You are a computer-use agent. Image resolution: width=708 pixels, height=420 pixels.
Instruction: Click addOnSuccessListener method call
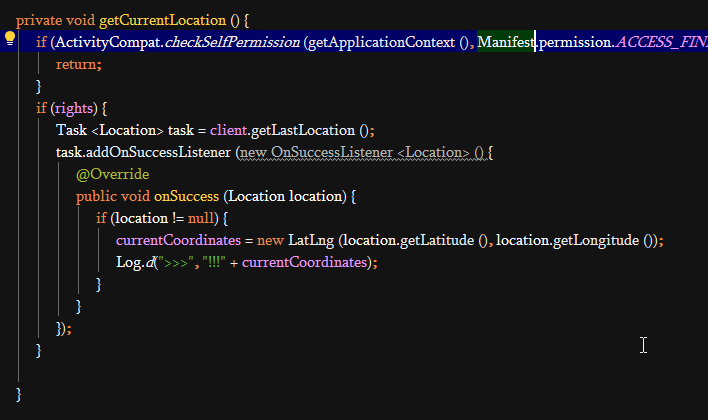point(158,152)
